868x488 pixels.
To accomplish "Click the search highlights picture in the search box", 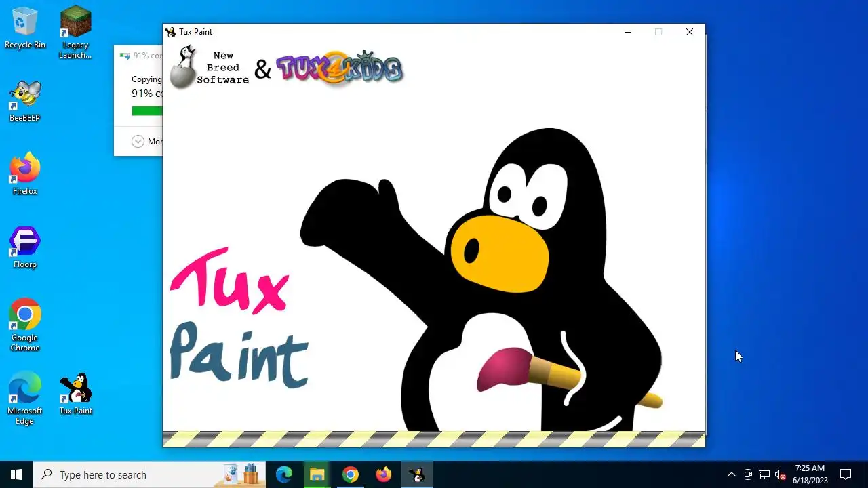I will pyautogui.click(x=241, y=474).
